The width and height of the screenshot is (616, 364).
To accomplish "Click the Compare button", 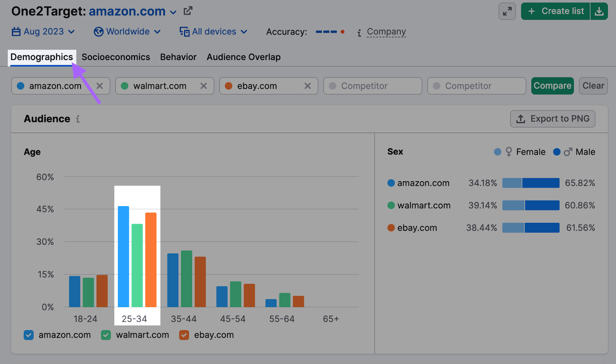I will pyautogui.click(x=552, y=86).
